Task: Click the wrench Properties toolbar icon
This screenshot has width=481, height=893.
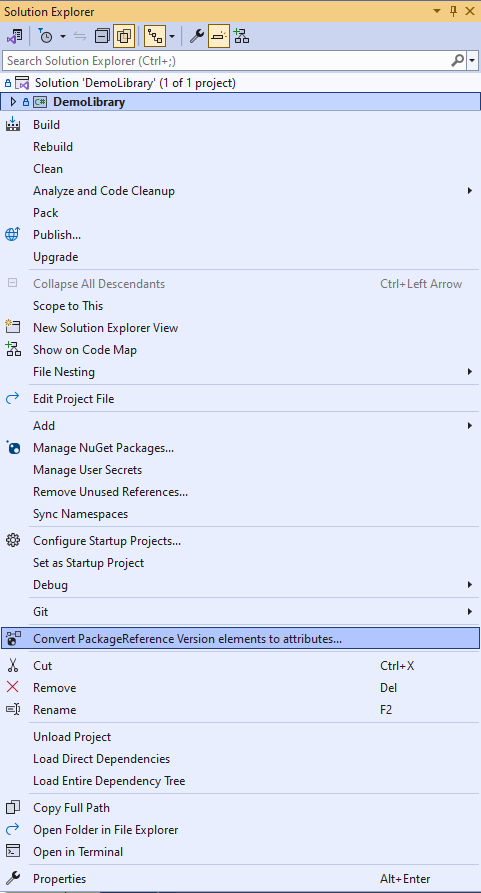Action: pyautogui.click(x=197, y=36)
